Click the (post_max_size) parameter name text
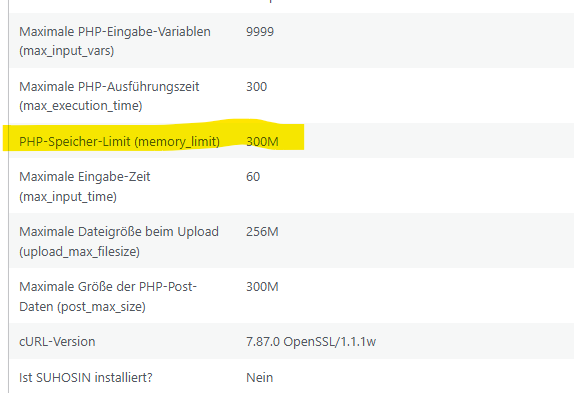 [x=101, y=307]
